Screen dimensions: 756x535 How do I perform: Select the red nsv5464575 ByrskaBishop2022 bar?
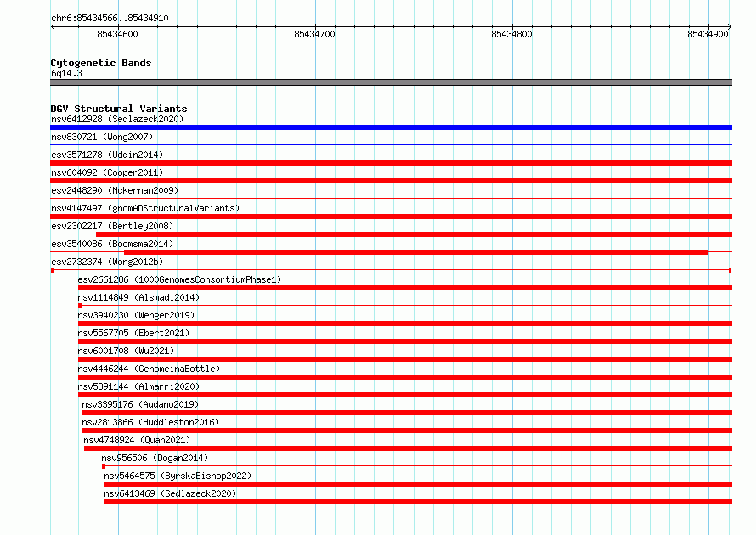(x=418, y=484)
